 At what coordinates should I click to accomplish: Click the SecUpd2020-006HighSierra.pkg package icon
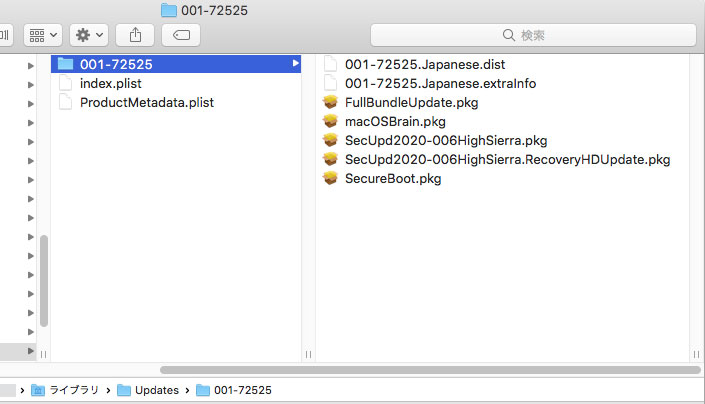click(330, 140)
